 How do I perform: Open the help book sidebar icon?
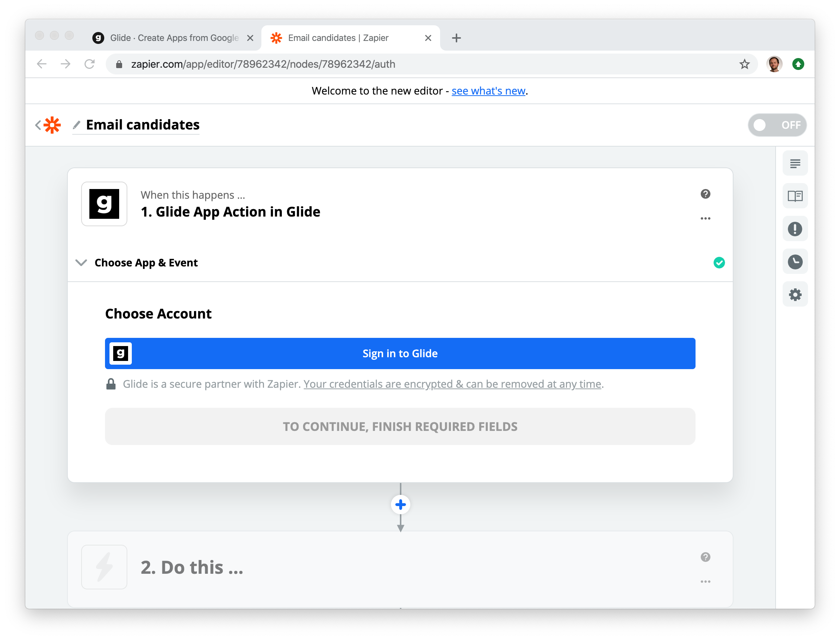pos(795,196)
